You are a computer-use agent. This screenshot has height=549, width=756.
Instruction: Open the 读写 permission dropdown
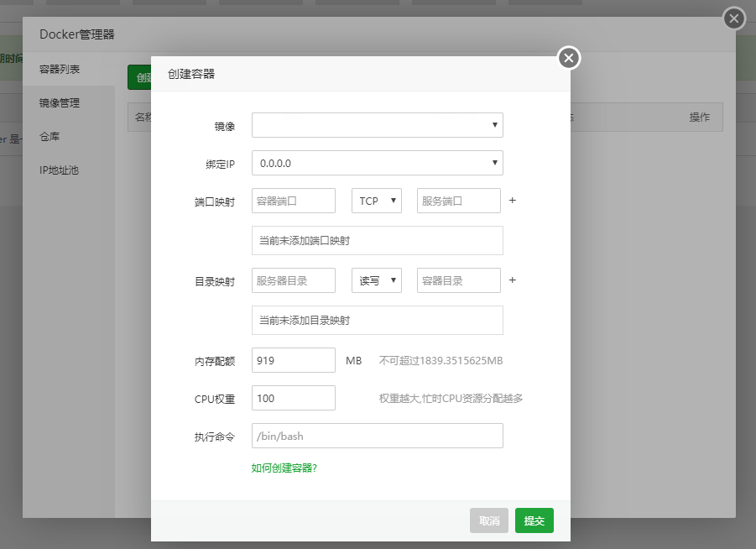(x=376, y=280)
